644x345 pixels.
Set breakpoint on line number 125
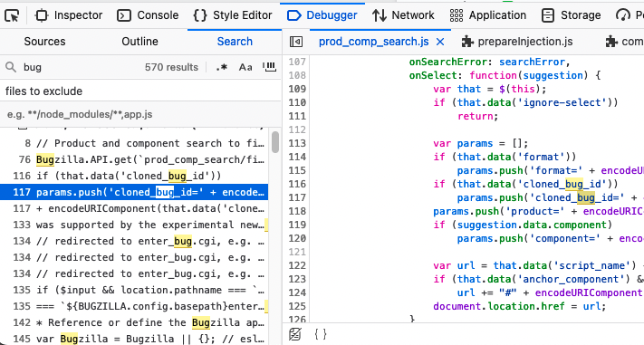click(297, 306)
